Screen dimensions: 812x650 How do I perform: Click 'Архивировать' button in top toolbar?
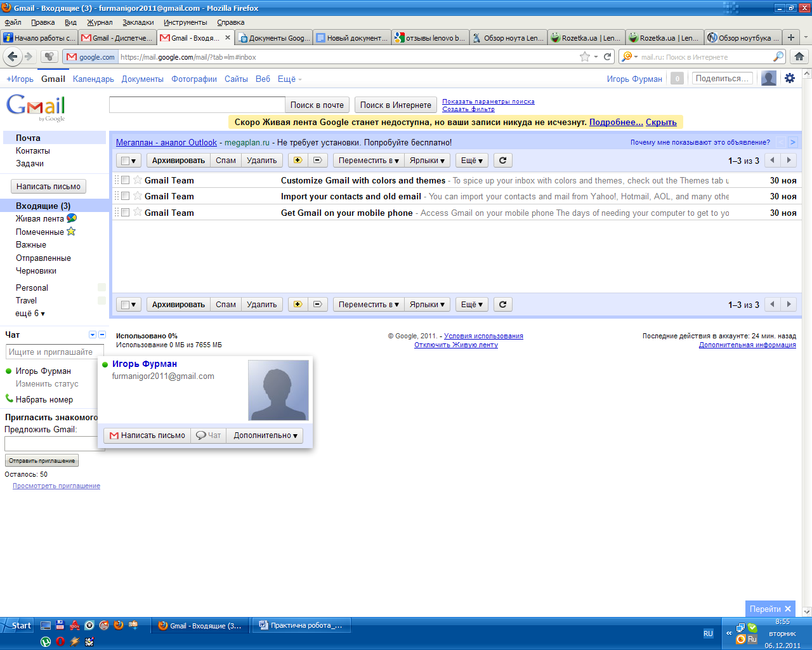click(178, 161)
